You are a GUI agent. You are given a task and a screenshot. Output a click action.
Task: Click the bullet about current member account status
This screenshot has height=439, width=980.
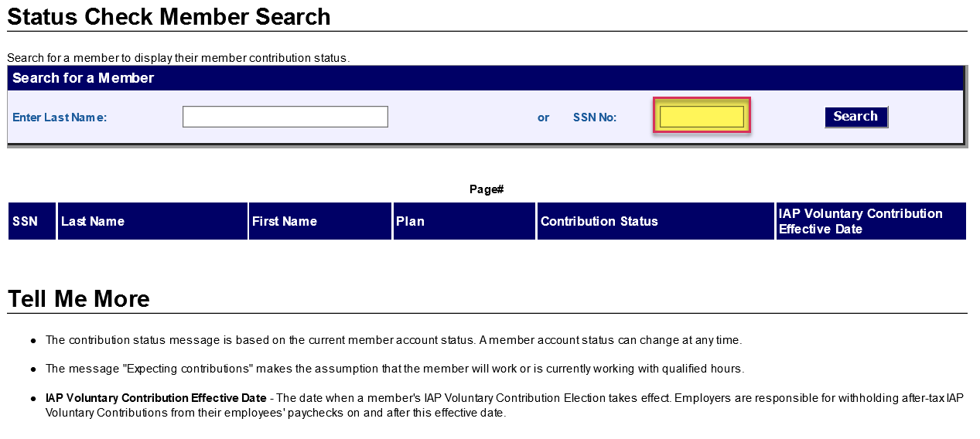[x=393, y=340]
